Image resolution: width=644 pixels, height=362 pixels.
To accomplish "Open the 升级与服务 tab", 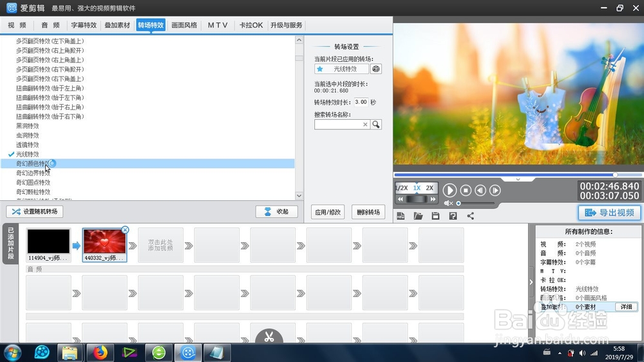I will 287,25.
